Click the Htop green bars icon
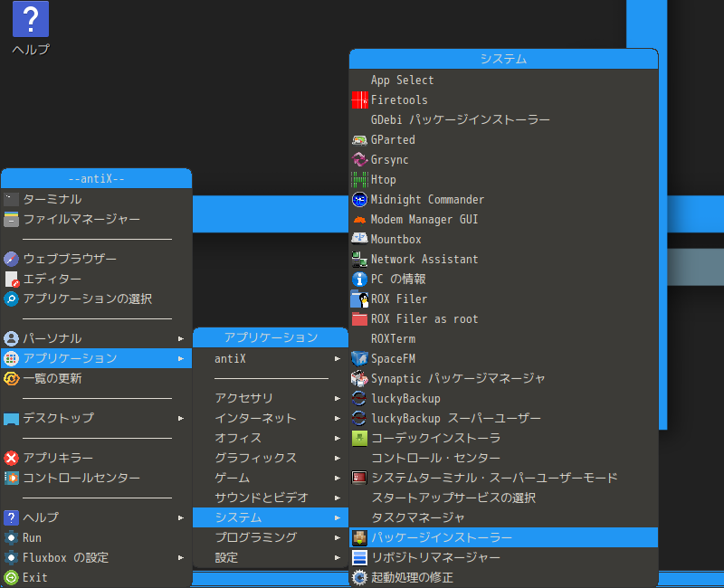Viewport: 724px width, 588px height. coord(359,179)
